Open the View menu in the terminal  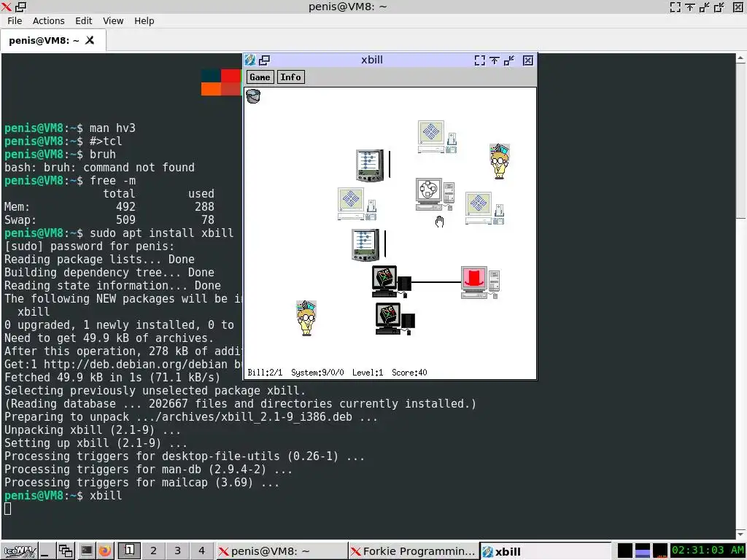(113, 21)
